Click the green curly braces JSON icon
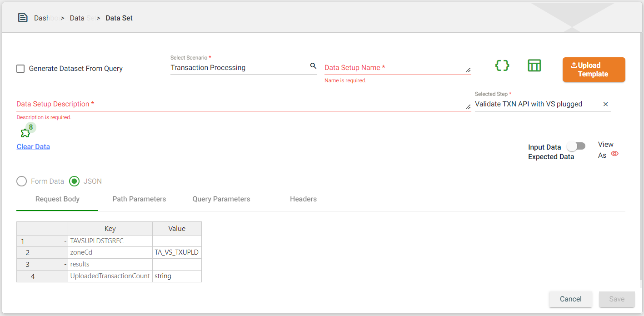Viewport: 644px width, 316px height. 502,65
